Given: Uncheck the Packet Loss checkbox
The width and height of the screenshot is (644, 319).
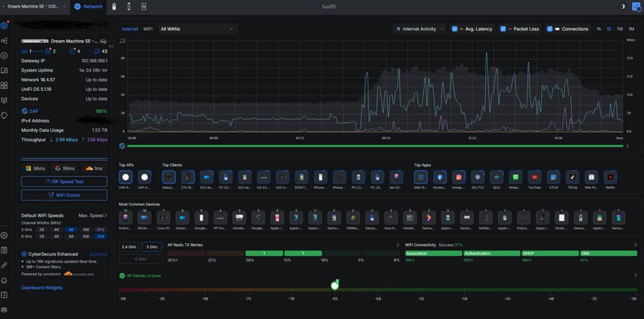Looking at the screenshot, I should click(x=503, y=29).
